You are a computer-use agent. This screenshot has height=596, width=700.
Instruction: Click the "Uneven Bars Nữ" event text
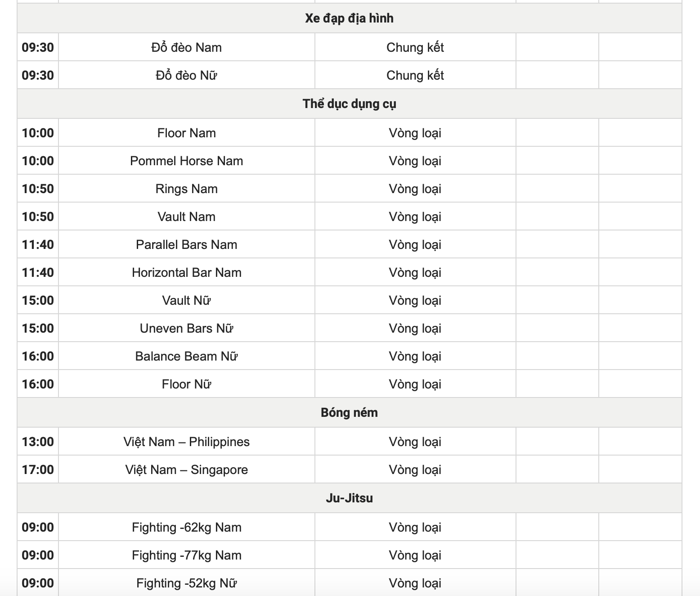186,328
